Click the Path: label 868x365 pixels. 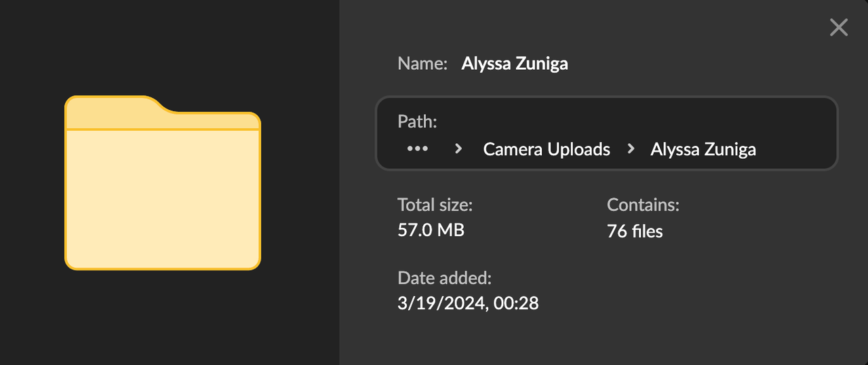coord(417,122)
